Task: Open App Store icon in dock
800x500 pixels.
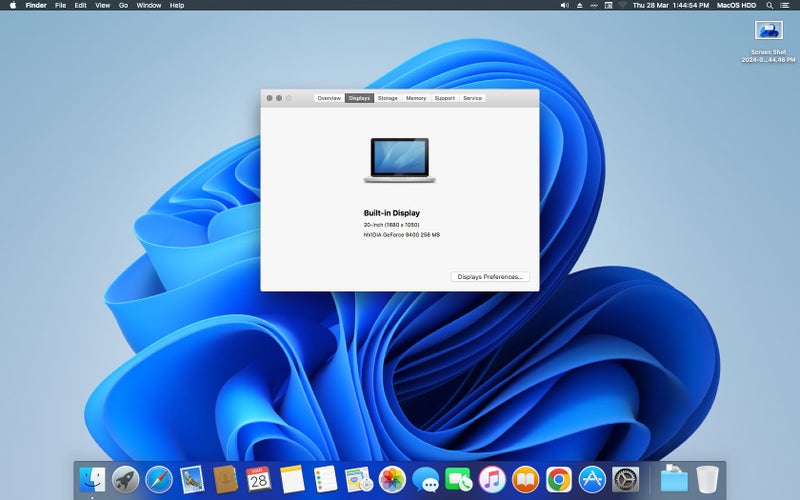Action: (x=592, y=480)
